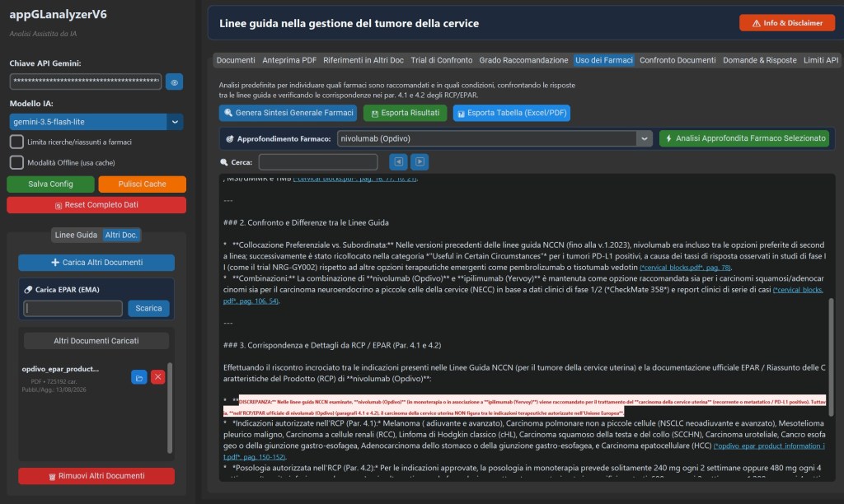Enable Limita ricerche/riassunti a farmaci checkbox

pos(16,142)
